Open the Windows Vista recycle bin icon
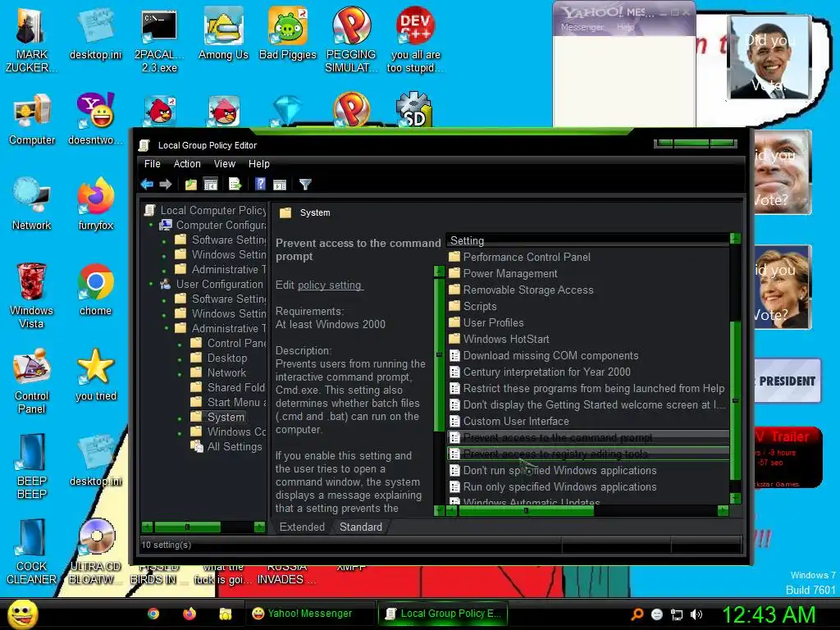 tap(32, 295)
